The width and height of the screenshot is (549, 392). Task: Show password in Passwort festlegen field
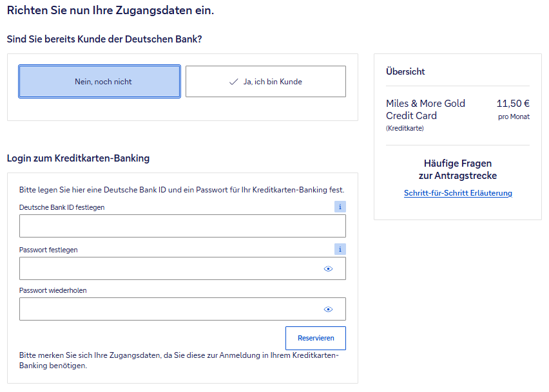[x=328, y=269]
